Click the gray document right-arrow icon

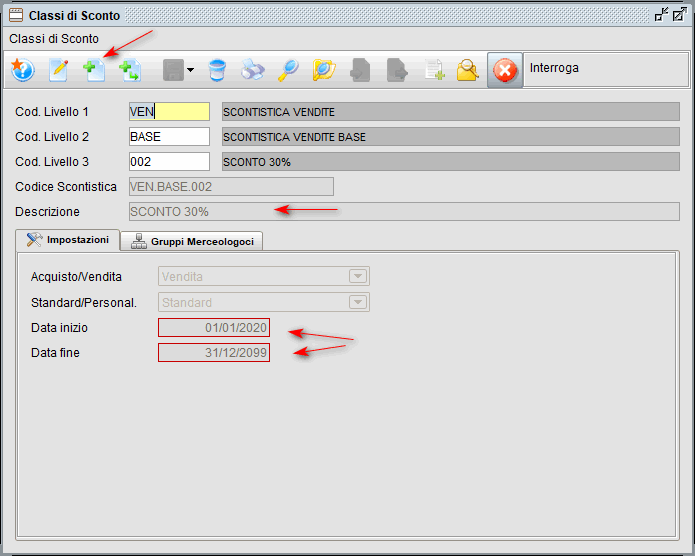click(x=397, y=70)
